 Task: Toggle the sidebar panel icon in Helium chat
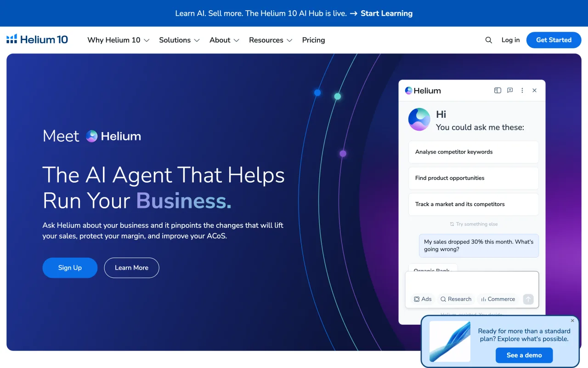point(498,91)
